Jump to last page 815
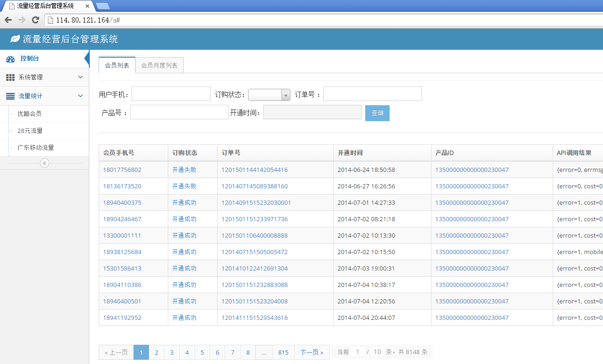This screenshot has height=364, width=603. (x=283, y=352)
